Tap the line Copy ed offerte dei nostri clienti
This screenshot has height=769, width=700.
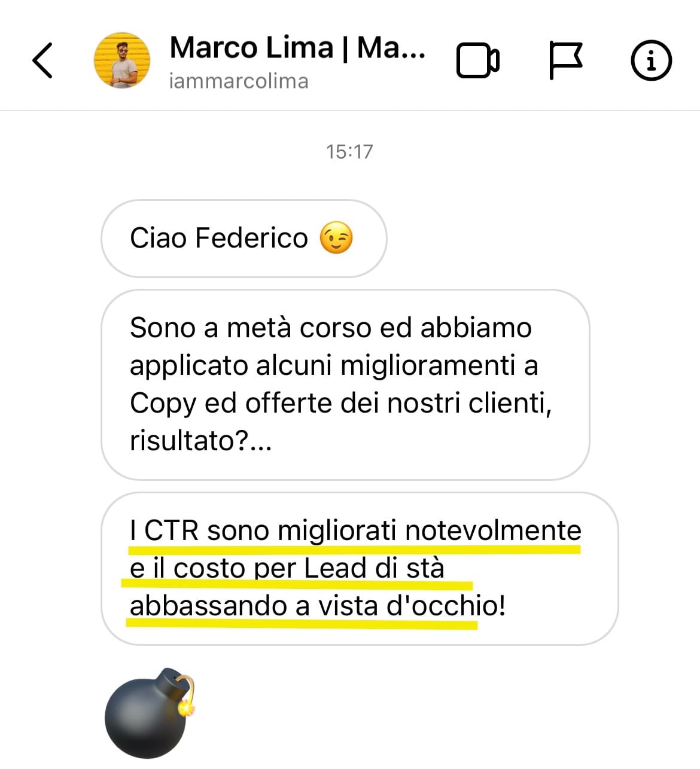[x=341, y=404]
